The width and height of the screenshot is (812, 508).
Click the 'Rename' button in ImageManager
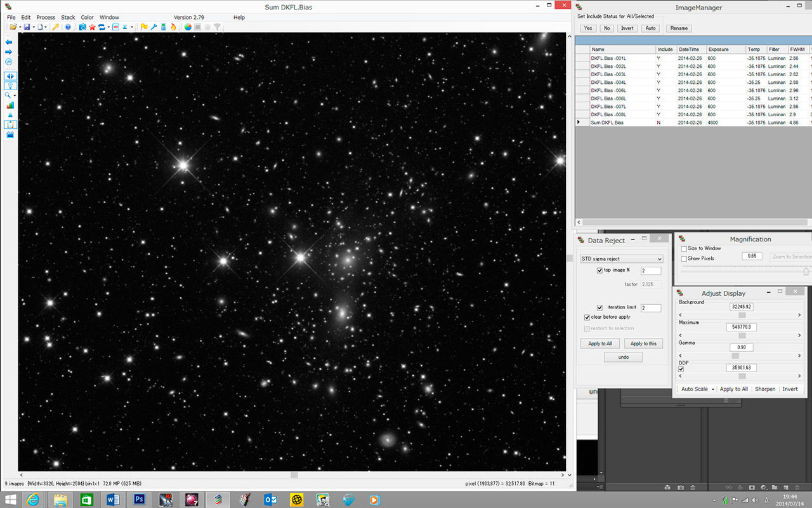point(679,28)
